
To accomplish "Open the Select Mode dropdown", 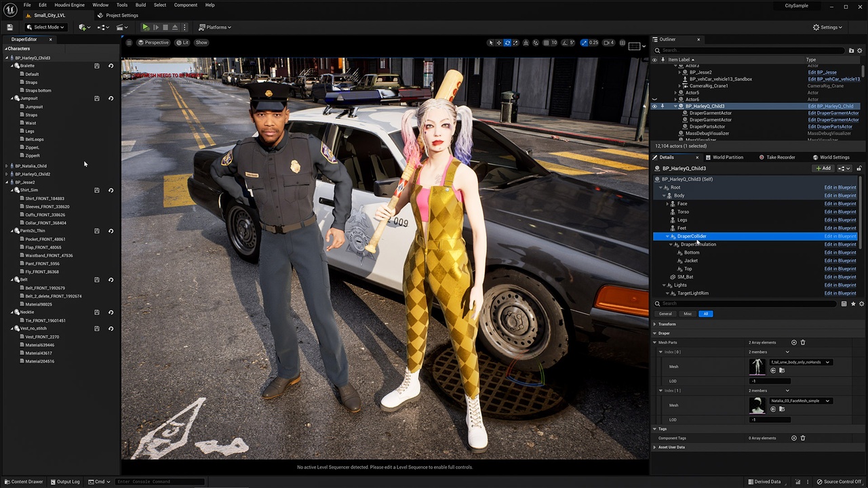I will point(45,27).
